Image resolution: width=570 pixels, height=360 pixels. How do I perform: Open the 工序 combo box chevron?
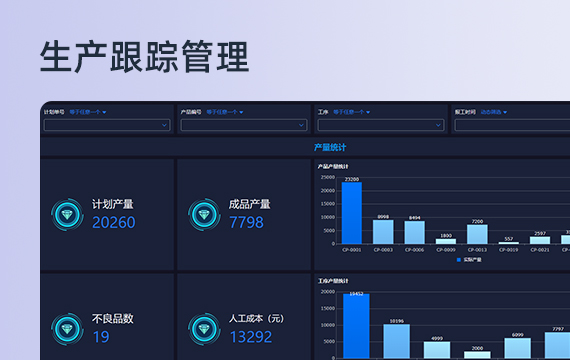pyautogui.click(x=438, y=125)
